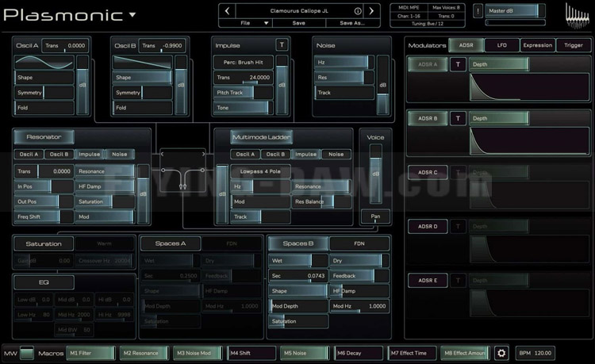Open the Lowpass 4 Pole filter type dropdown
Screen dimensions: 595x364
click(260, 171)
